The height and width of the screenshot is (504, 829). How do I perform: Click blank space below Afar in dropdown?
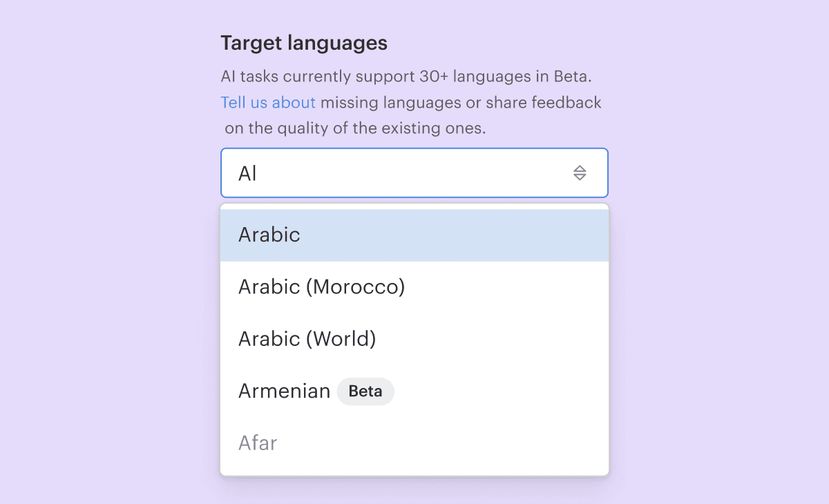(x=414, y=468)
